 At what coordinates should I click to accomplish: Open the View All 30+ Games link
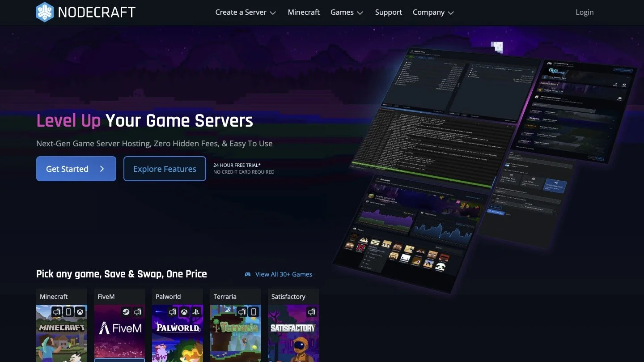[284, 274]
